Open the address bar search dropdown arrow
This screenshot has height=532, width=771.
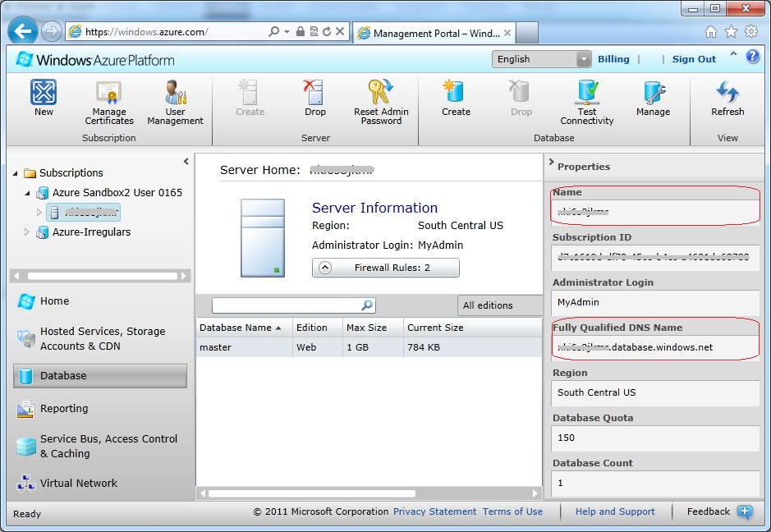[287, 32]
